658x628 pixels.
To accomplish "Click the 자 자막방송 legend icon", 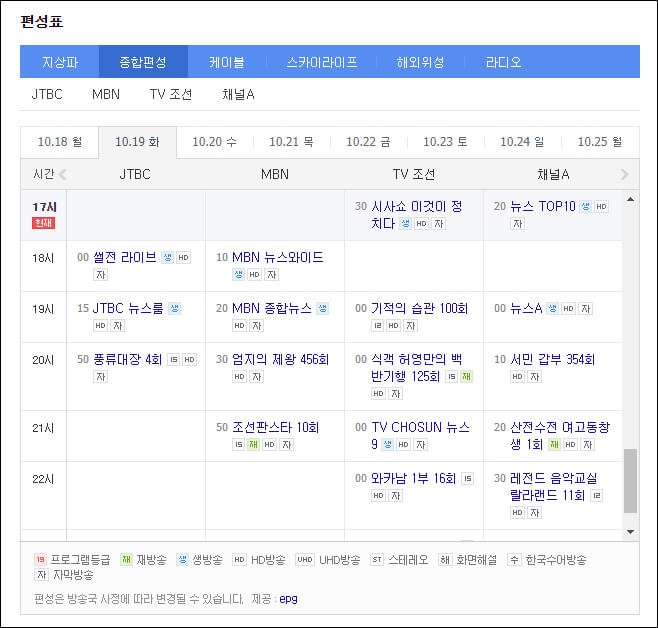I will click(x=41, y=575).
